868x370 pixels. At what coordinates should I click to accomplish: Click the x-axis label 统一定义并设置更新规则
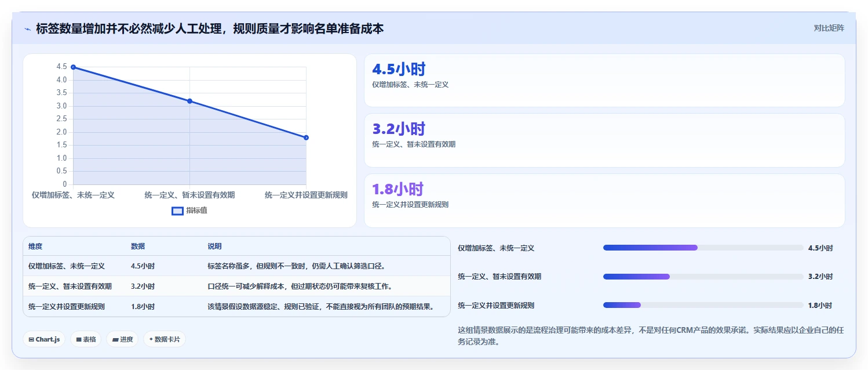pyautogui.click(x=306, y=195)
